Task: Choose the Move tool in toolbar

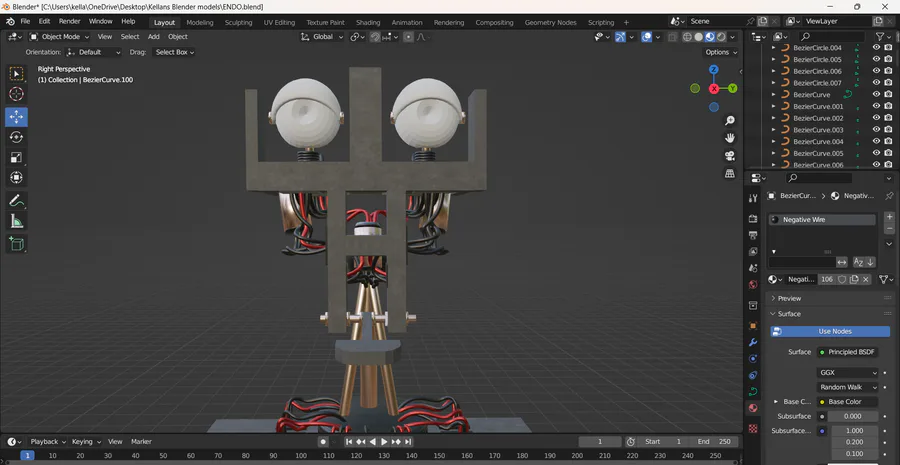Action: 16,117
